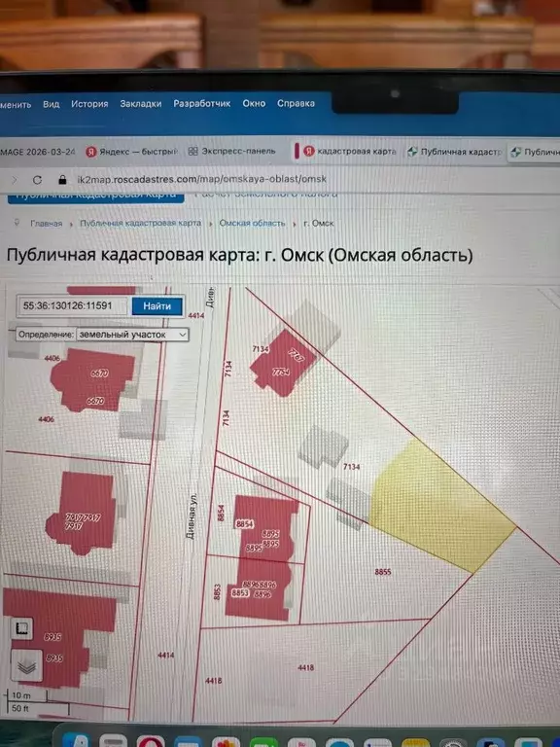Click parcel label 8855 on map
The width and height of the screenshot is (560, 747).
coord(382,571)
